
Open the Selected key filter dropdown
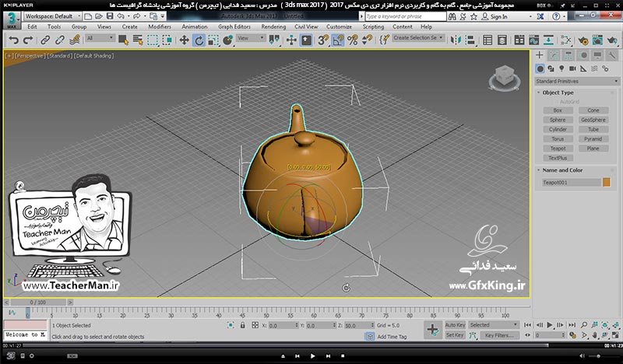click(x=494, y=325)
